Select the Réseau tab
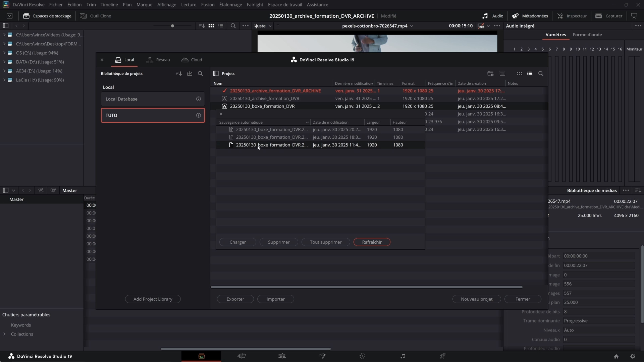This screenshot has height=362, width=644. click(x=158, y=60)
